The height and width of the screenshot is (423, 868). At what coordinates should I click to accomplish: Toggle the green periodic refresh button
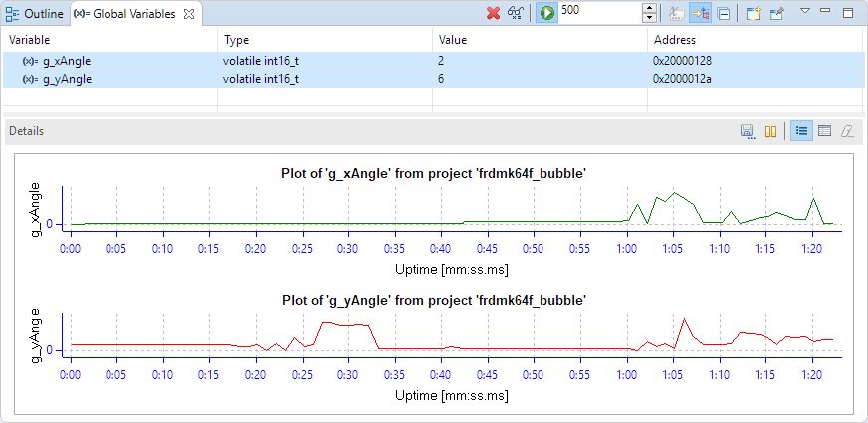(x=546, y=13)
